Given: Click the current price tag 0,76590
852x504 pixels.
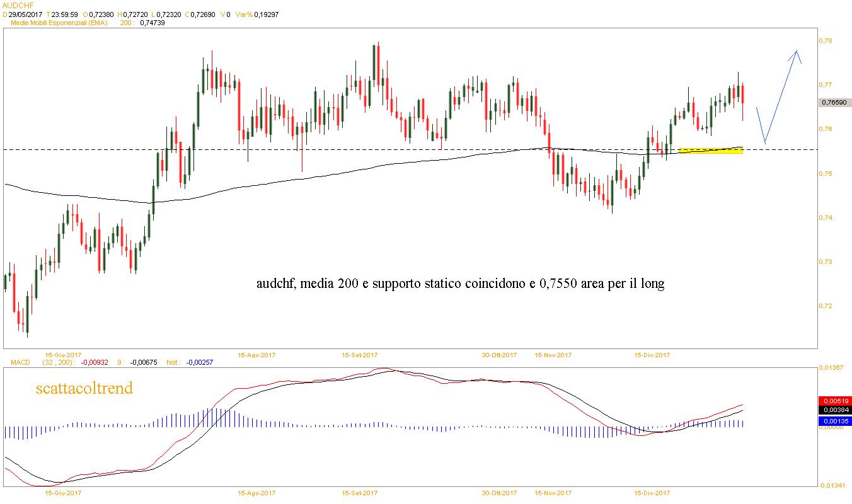Looking at the screenshot, I should [836, 103].
